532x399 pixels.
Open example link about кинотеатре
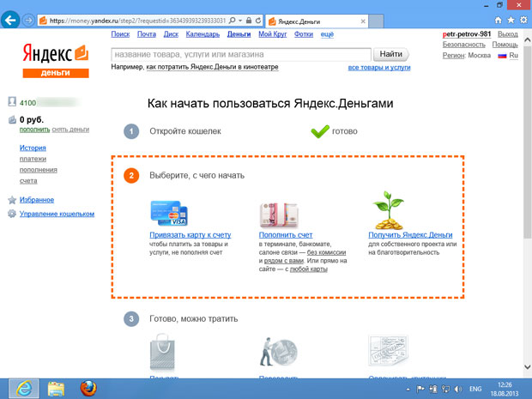tap(213, 67)
